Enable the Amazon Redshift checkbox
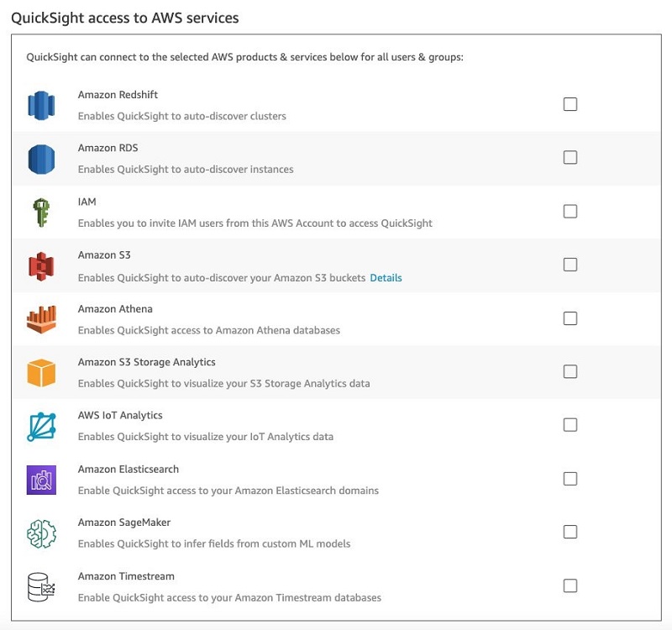This screenshot has width=672, height=630. click(x=570, y=104)
